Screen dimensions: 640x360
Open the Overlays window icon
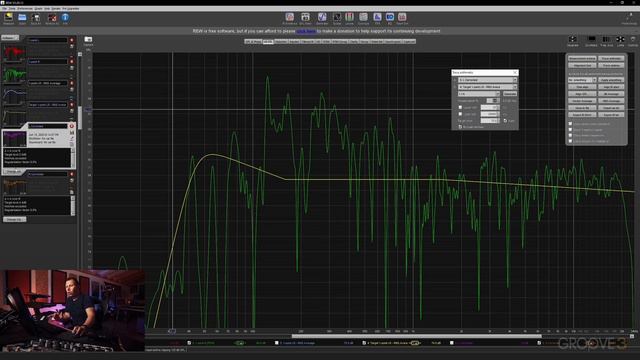pos(363,18)
